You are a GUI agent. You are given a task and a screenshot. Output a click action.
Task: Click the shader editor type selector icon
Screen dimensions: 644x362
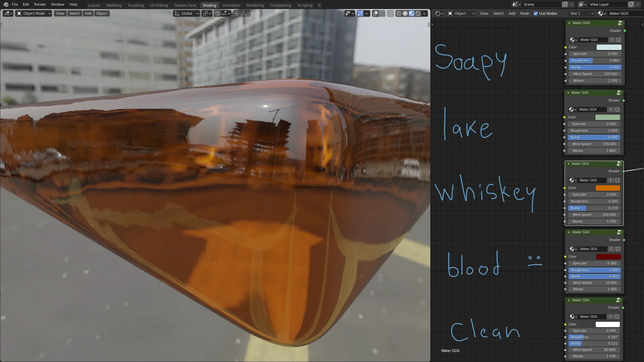click(x=437, y=13)
